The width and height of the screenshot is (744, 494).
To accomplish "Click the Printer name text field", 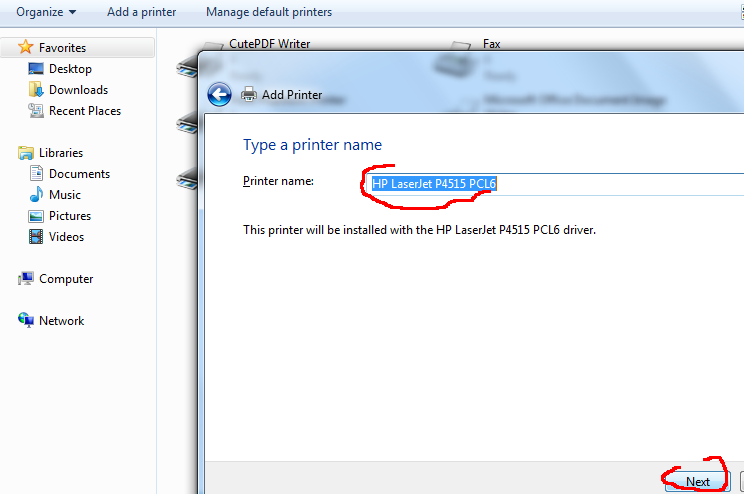I will [x=555, y=184].
